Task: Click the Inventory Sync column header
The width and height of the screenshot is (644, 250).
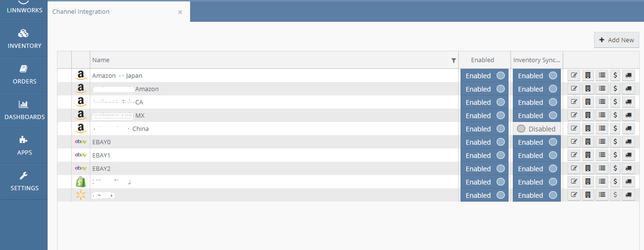Action: (x=537, y=60)
